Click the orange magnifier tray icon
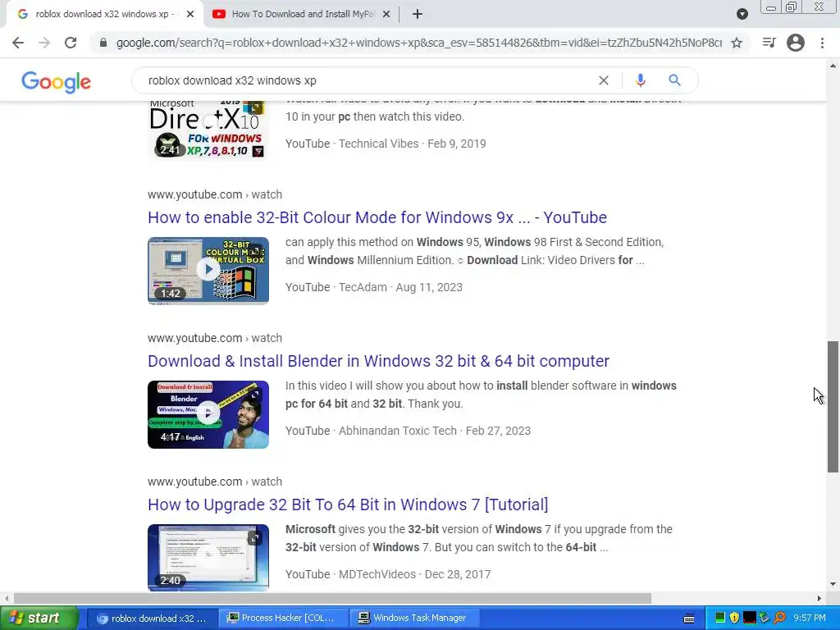Image resolution: width=840 pixels, height=630 pixels. click(x=779, y=618)
